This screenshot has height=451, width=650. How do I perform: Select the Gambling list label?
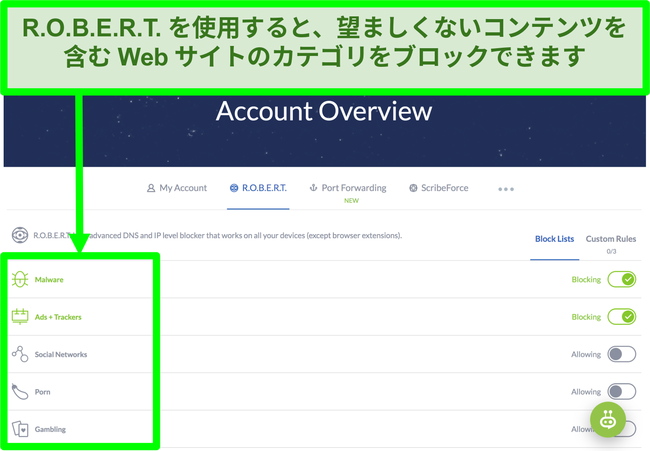tap(50, 429)
